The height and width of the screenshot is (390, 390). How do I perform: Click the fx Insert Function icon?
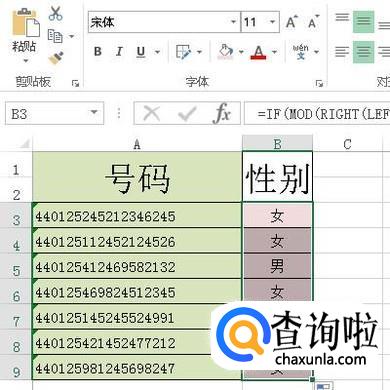pyautogui.click(x=221, y=113)
